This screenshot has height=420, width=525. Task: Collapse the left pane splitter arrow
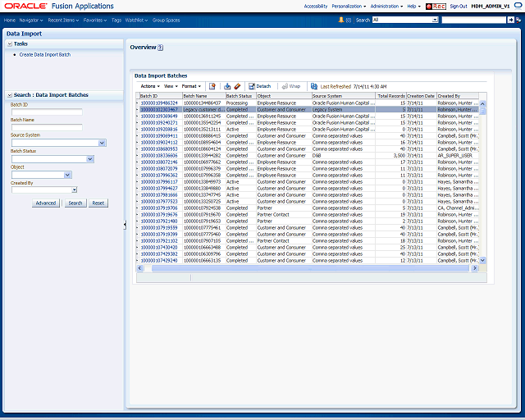[125, 225]
